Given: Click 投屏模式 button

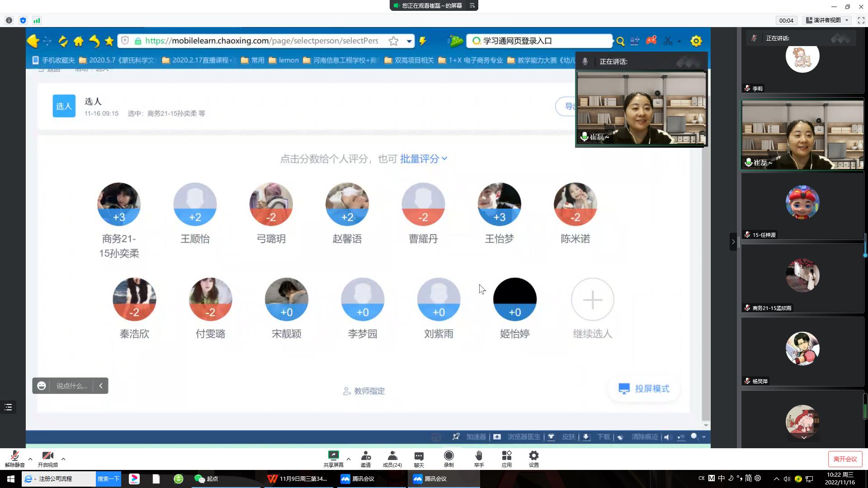Looking at the screenshot, I should (x=644, y=389).
